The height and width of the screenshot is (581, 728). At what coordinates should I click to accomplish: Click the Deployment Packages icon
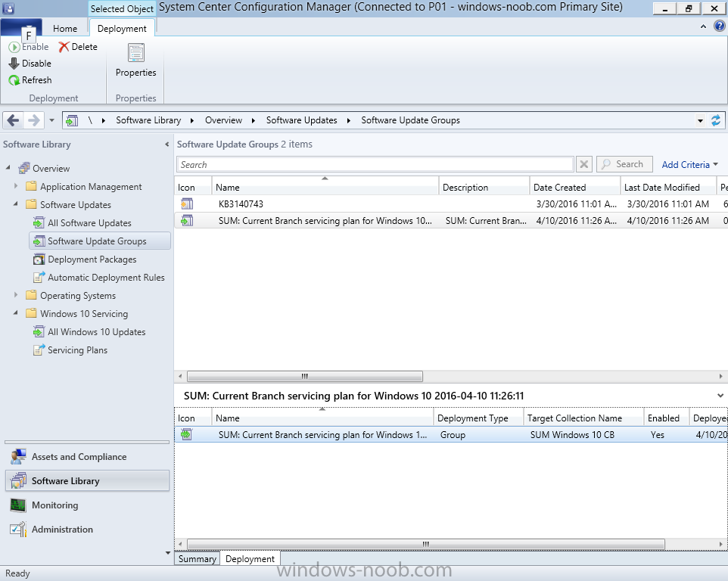[x=39, y=259]
